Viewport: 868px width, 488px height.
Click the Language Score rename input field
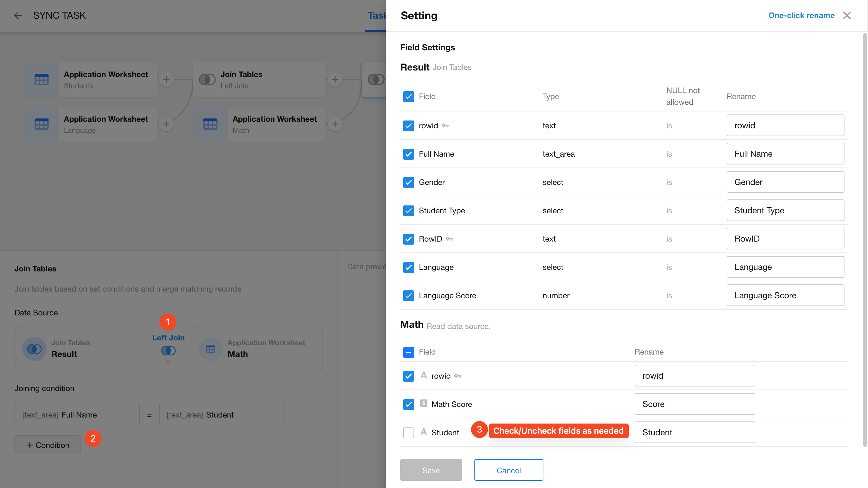[x=785, y=295]
